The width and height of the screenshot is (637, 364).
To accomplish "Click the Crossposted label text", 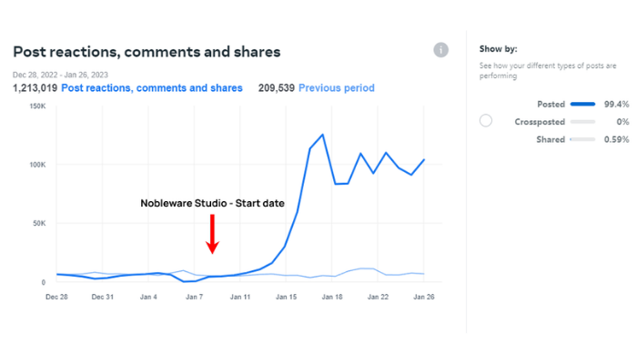I will coord(540,122).
